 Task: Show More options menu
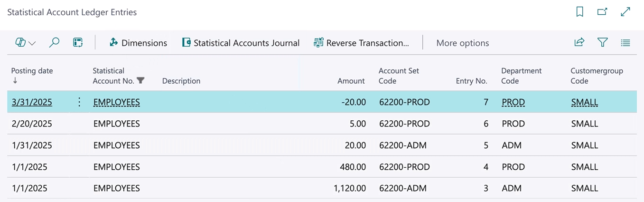(x=463, y=43)
